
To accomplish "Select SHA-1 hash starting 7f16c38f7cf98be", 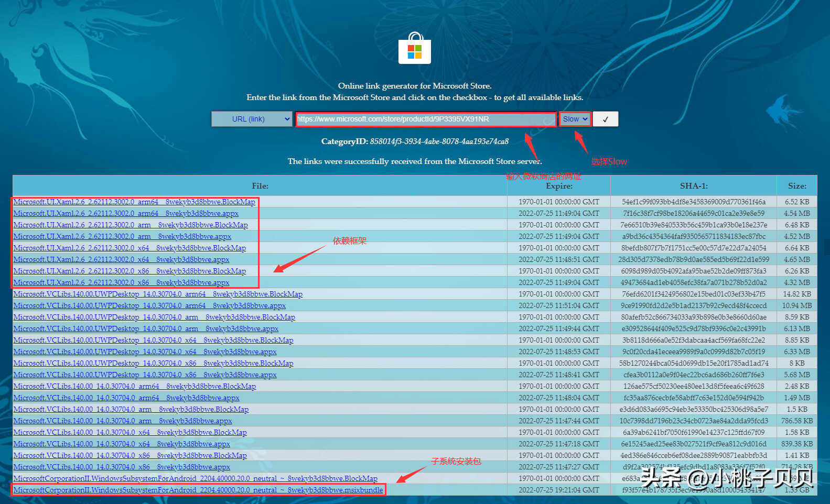I will tap(694, 213).
